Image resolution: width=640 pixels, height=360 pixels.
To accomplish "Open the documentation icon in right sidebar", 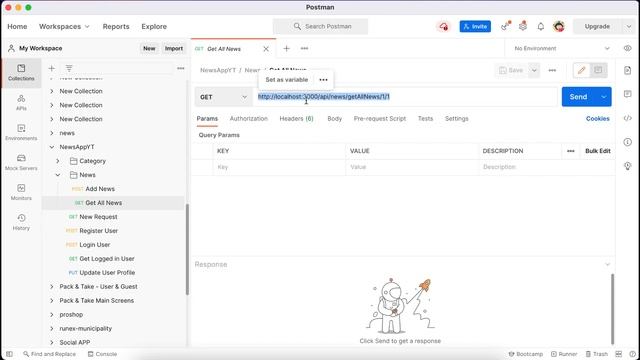I will (627, 70).
